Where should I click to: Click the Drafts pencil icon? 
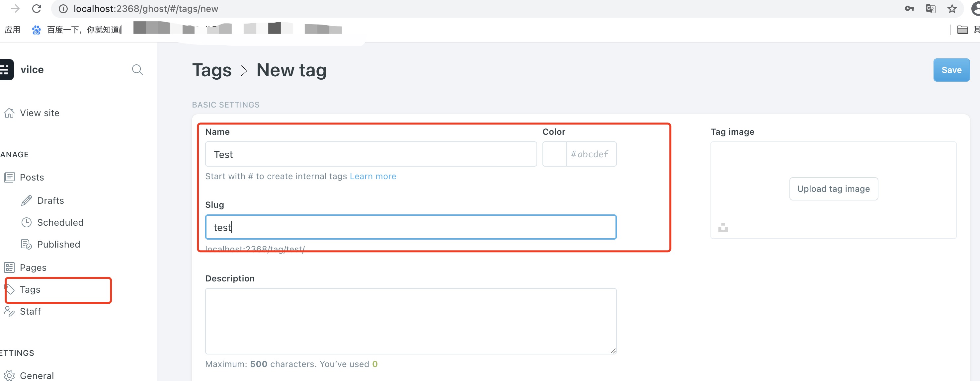26,200
